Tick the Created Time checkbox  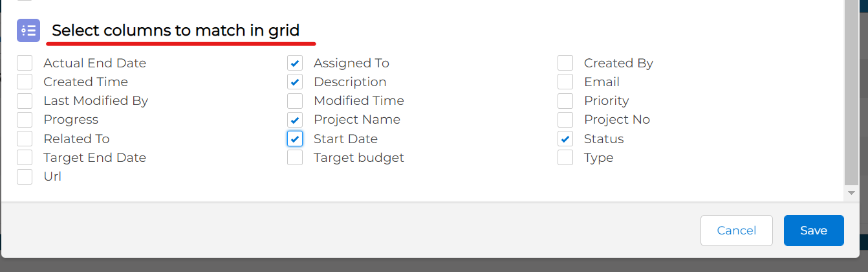(25, 82)
